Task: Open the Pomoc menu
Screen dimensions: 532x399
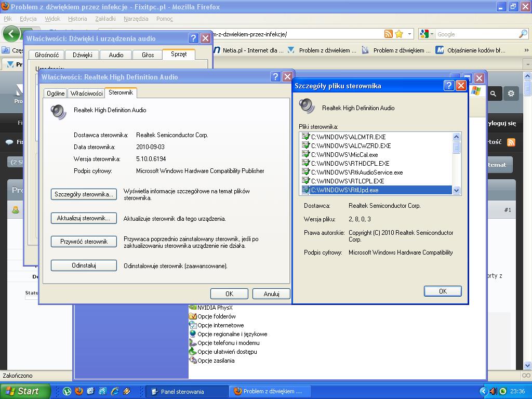Action: pyautogui.click(x=165, y=19)
